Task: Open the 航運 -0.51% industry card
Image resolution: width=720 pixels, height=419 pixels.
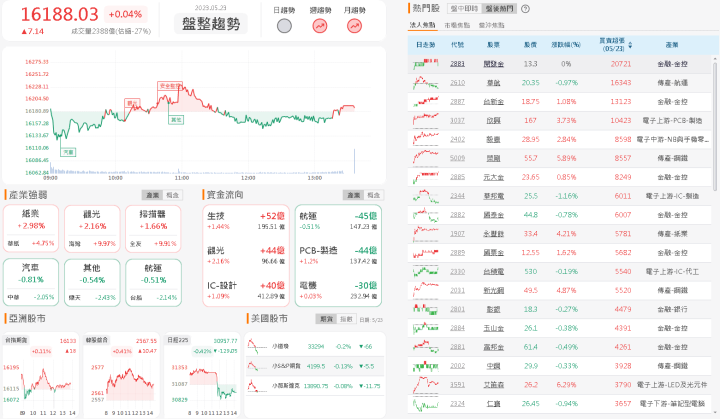Action: tap(153, 283)
